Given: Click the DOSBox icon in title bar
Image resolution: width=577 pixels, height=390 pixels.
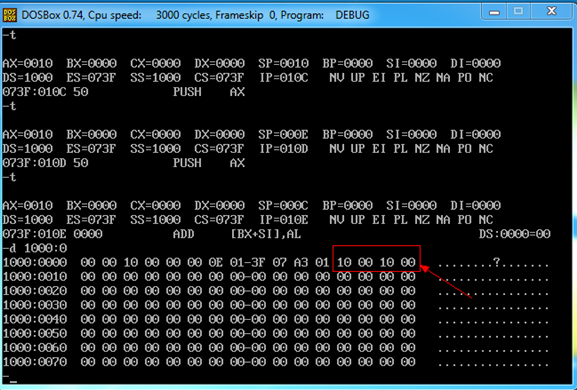Looking at the screenshot, I should (x=10, y=15).
